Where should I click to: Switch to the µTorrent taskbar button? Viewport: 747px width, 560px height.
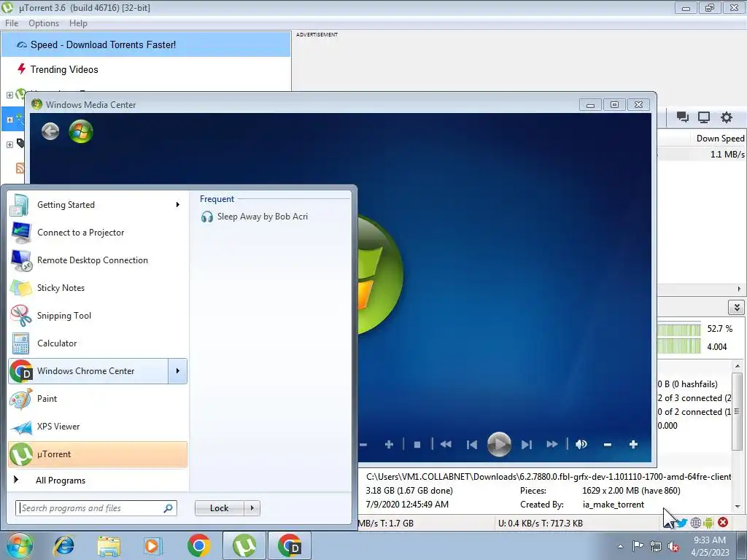244,545
